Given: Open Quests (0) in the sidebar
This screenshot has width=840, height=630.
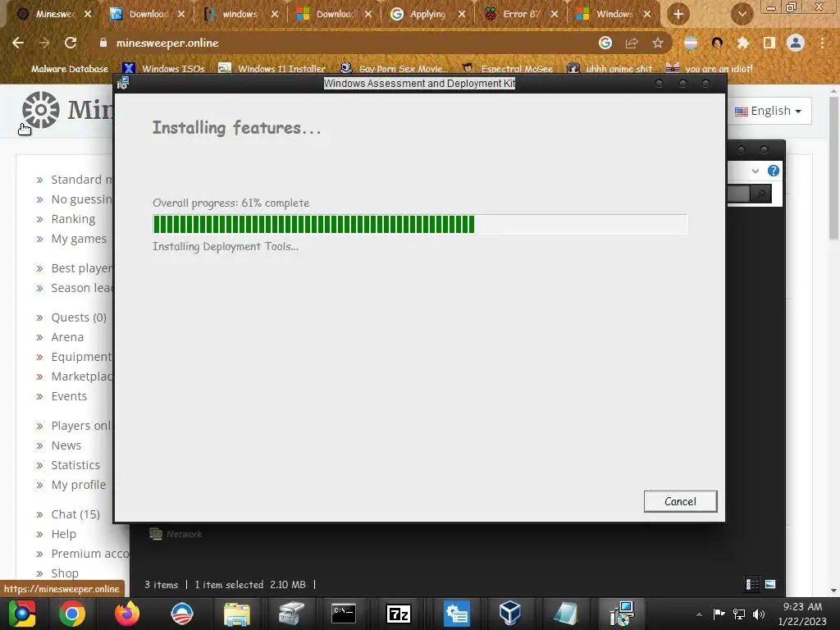Looking at the screenshot, I should pyautogui.click(x=79, y=317).
